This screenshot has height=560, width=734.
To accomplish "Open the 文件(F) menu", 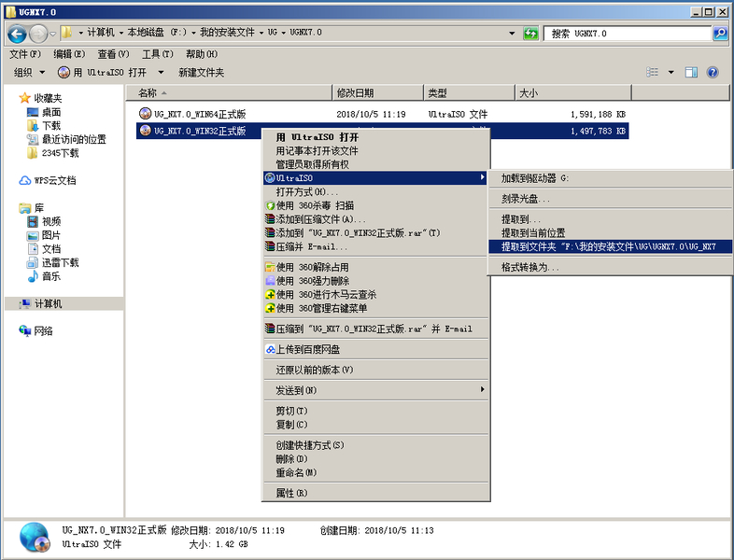I will pyautogui.click(x=25, y=54).
